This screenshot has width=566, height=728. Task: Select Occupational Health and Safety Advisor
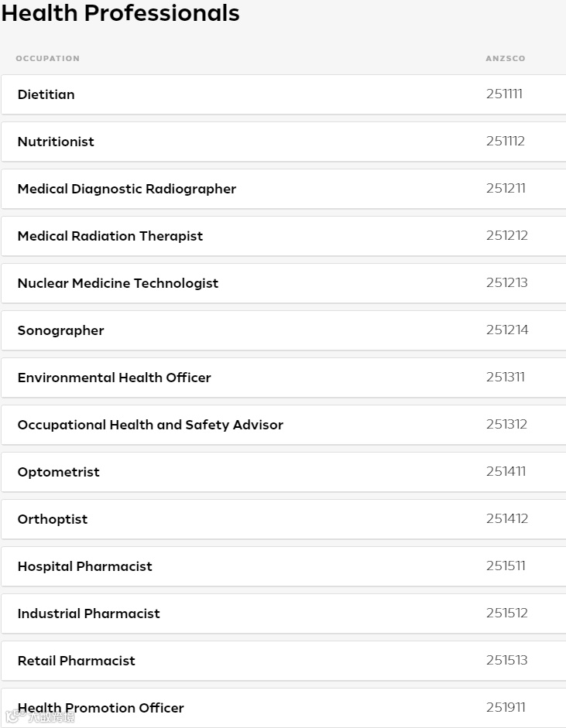(x=150, y=425)
